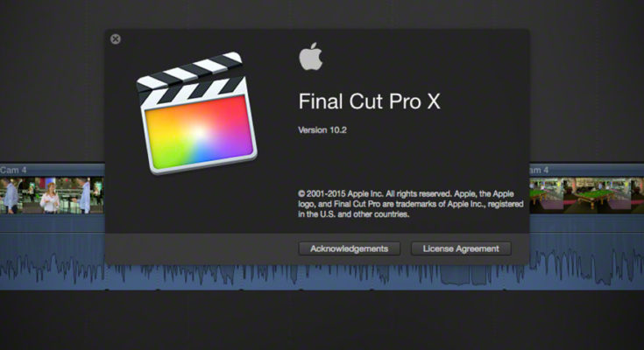
Task: Select far-left thumbnail of man in blue shirt
Action: pyautogui.click(x=11, y=196)
